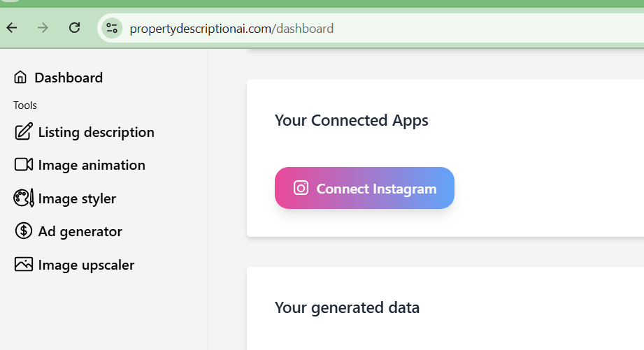Click the Image animation video camera icon
Image resolution: width=644 pixels, height=350 pixels.
coord(23,165)
